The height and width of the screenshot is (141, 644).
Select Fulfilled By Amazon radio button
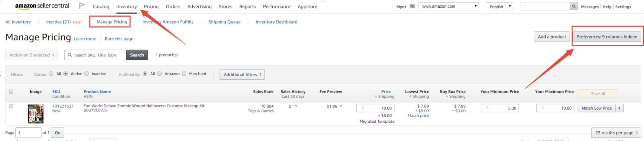coord(160,74)
